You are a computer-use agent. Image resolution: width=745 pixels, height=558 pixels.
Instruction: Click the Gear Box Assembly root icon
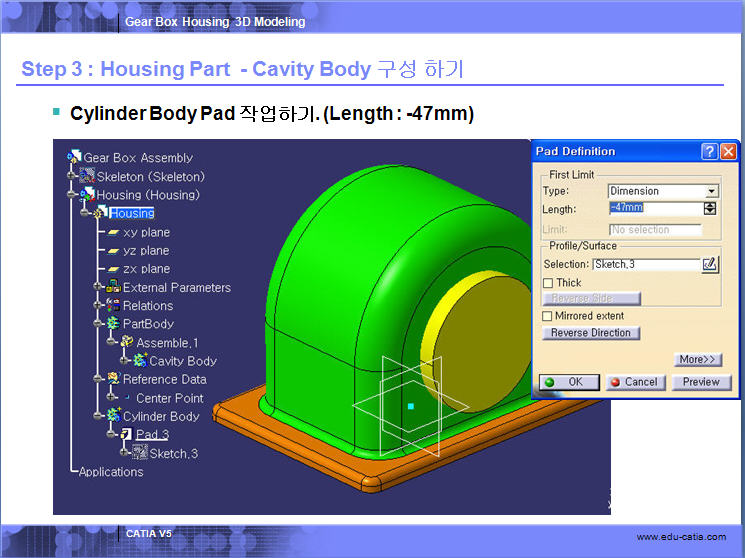click(x=74, y=157)
